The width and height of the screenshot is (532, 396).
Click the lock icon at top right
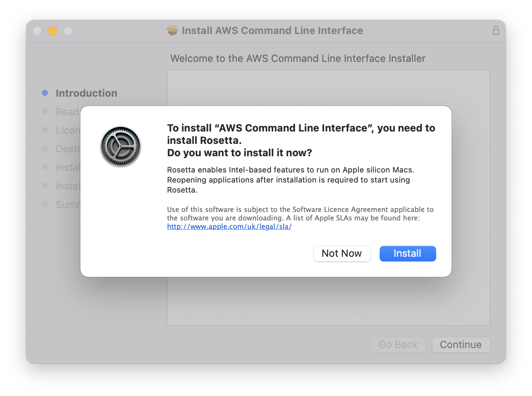(496, 30)
